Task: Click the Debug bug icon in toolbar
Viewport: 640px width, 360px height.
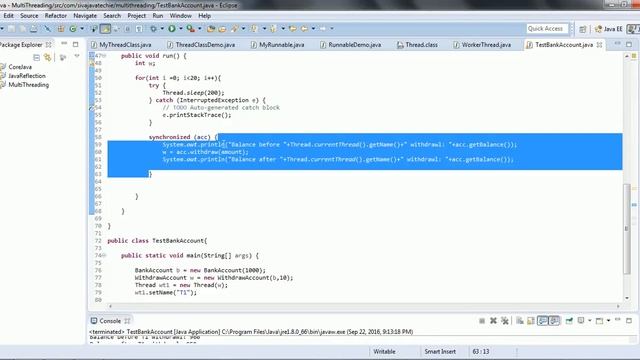Action: point(153,29)
